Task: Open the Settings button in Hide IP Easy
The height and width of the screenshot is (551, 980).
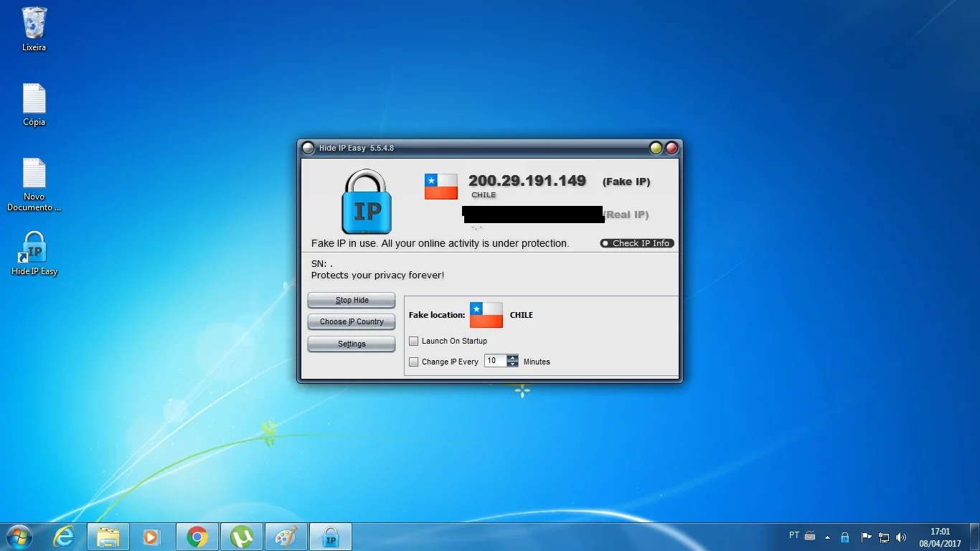Action: [352, 344]
